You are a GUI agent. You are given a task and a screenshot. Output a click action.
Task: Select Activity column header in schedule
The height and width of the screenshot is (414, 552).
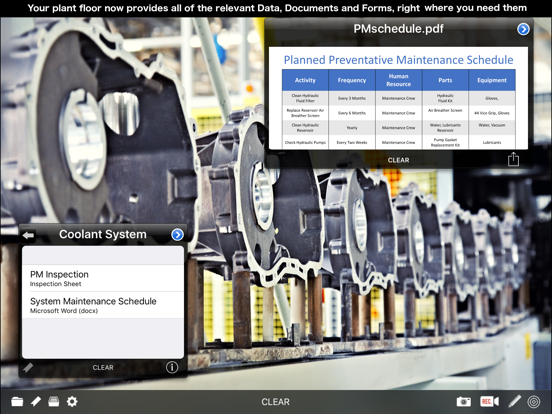pyautogui.click(x=305, y=80)
